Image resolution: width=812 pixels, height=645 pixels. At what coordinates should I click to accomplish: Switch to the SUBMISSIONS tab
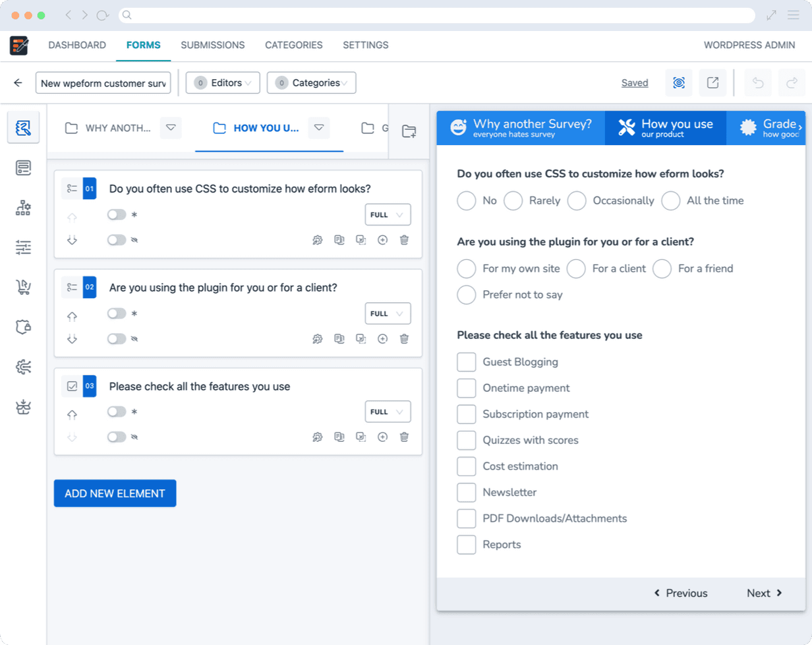pyautogui.click(x=212, y=45)
